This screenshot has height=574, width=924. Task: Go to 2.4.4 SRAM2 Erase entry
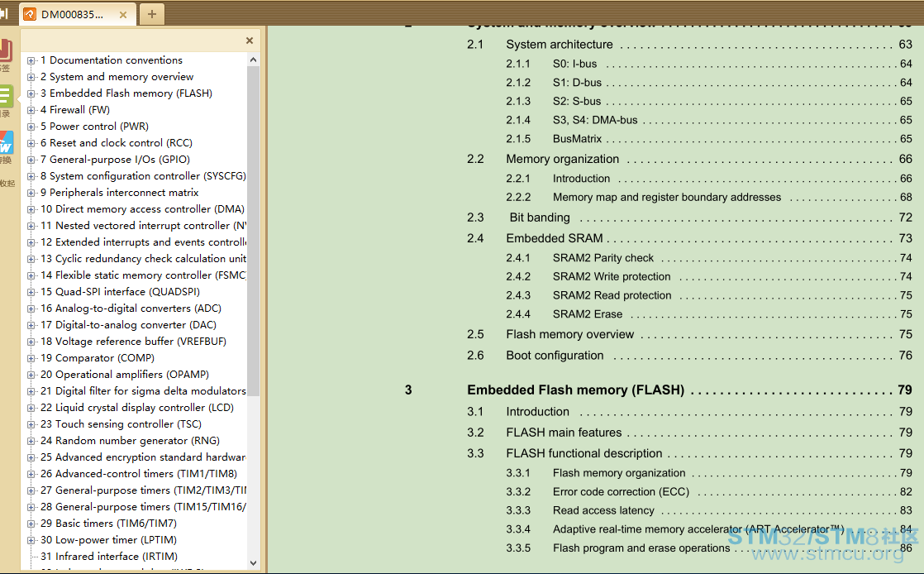point(709,313)
